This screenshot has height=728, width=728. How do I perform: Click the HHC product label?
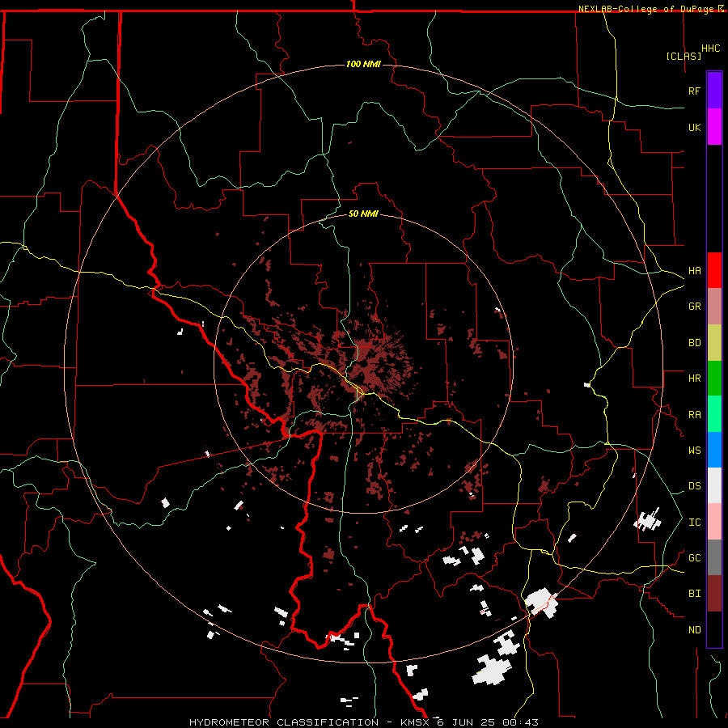click(x=711, y=49)
